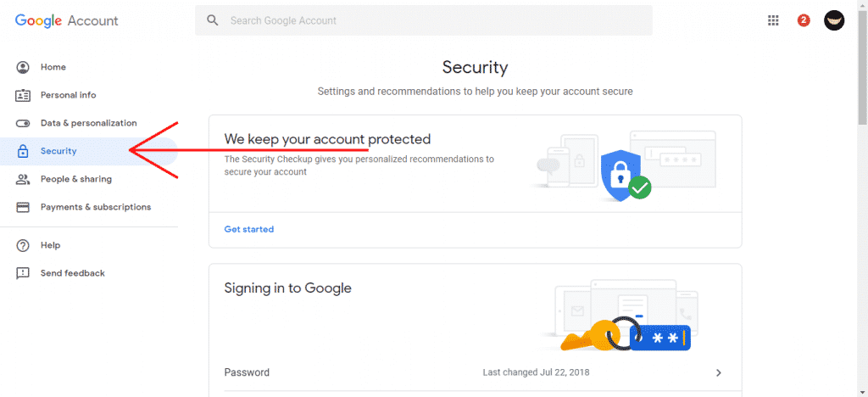868x397 pixels.
Task: Click the Personal info ID card icon
Action: point(23,95)
